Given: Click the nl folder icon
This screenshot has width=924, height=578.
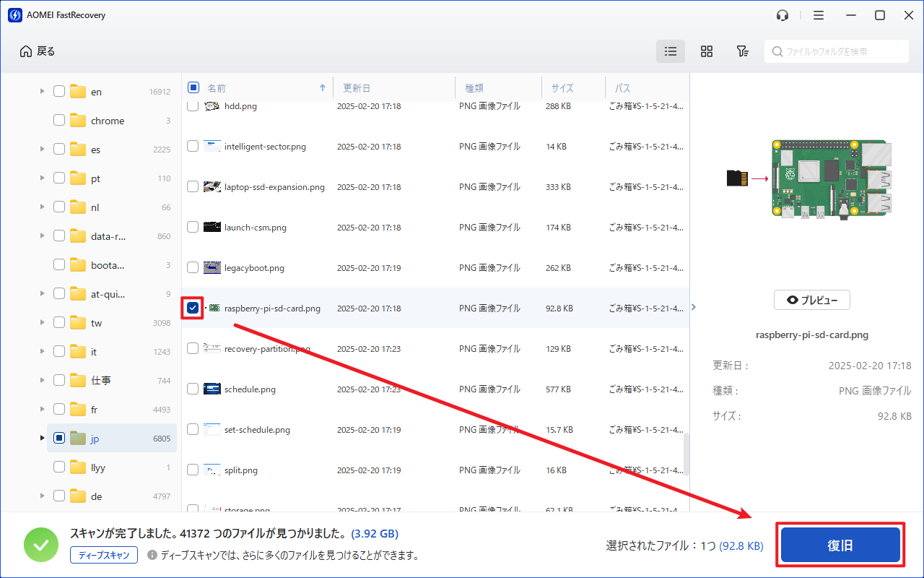Looking at the screenshot, I should (78, 207).
